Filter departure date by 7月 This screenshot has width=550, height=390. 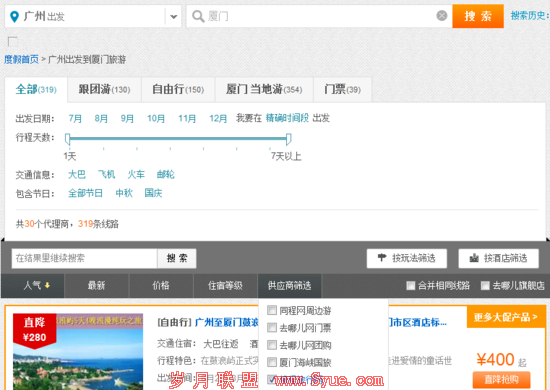[75, 119]
